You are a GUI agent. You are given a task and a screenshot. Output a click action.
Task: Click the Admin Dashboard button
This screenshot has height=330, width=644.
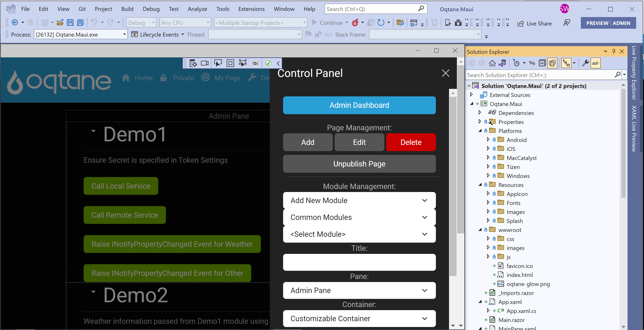[359, 105]
